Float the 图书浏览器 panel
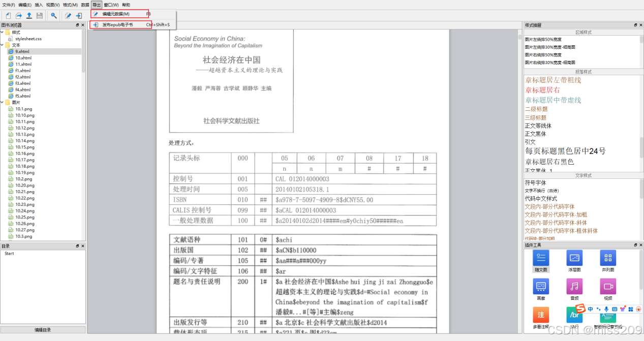Viewport: 644px width, 341px height. pos(77,25)
